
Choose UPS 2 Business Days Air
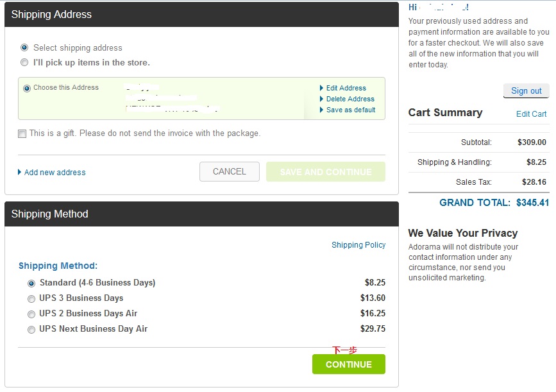tap(31, 314)
